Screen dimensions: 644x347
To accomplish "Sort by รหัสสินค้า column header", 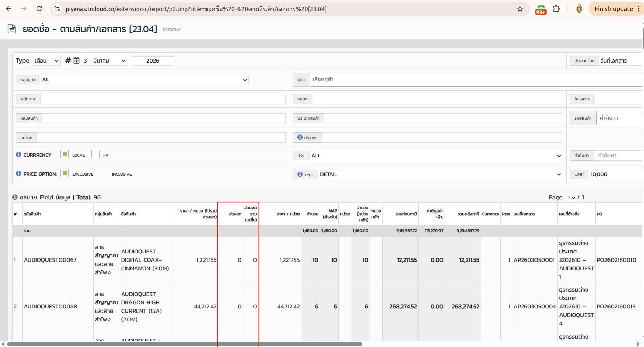I will point(32,214).
